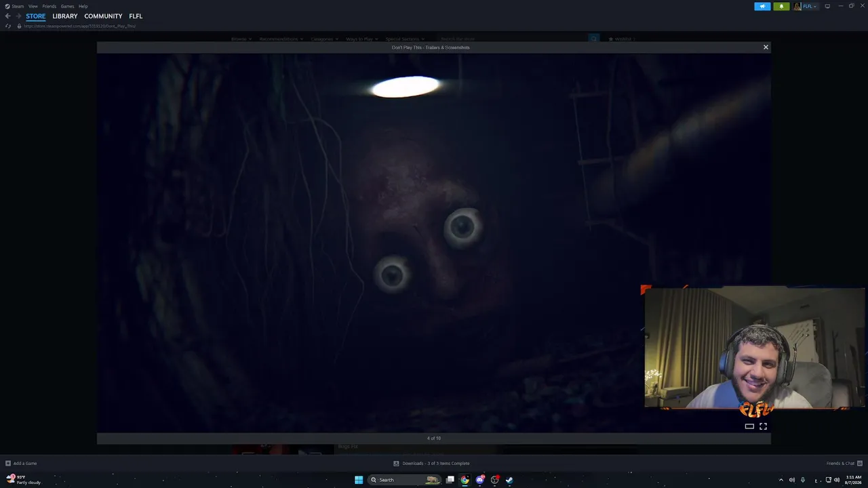Switch to the LIBRARY tab

coord(65,16)
